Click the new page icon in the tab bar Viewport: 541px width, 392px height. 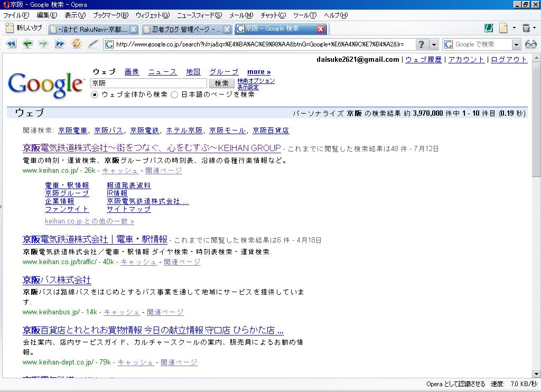pos(503,28)
